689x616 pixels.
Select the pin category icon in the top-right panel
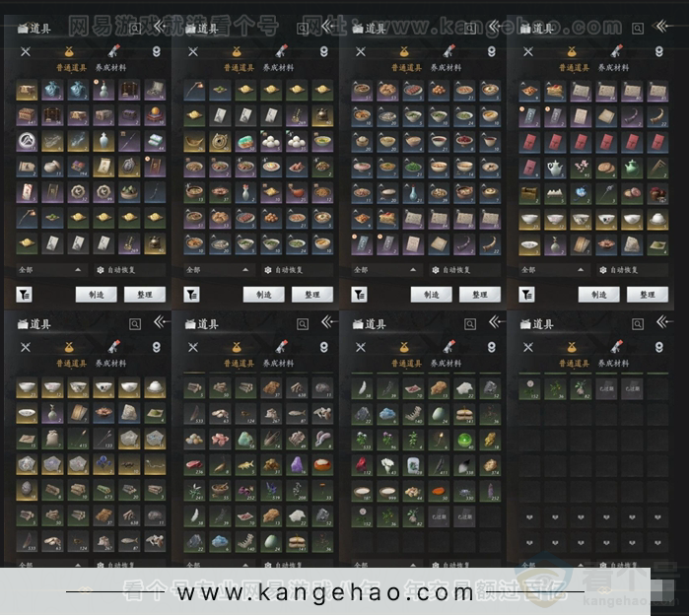tap(658, 52)
